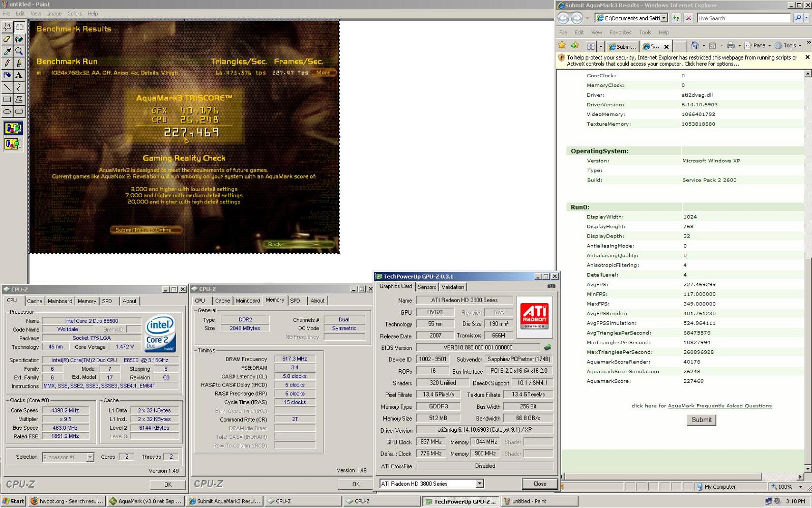Click the IE Print icon
The height and width of the screenshot is (508, 812).
(x=731, y=46)
